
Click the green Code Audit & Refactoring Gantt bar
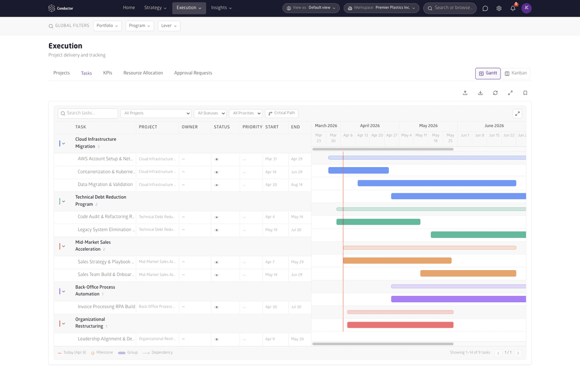tap(378, 222)
